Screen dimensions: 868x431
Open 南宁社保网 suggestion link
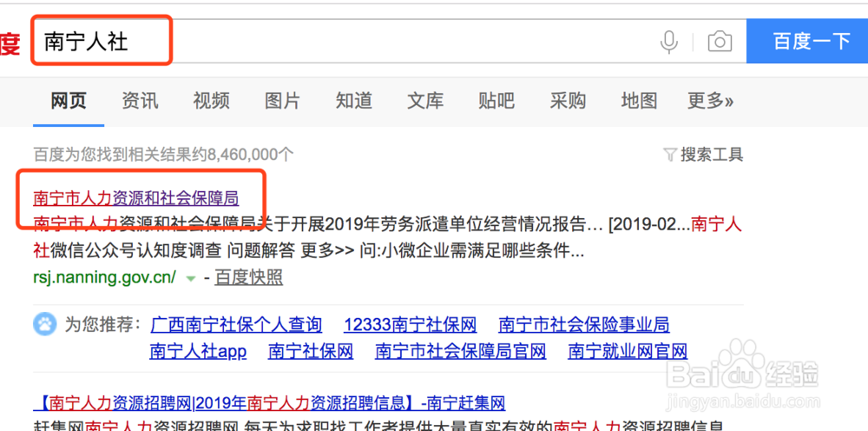coord(311,351)
